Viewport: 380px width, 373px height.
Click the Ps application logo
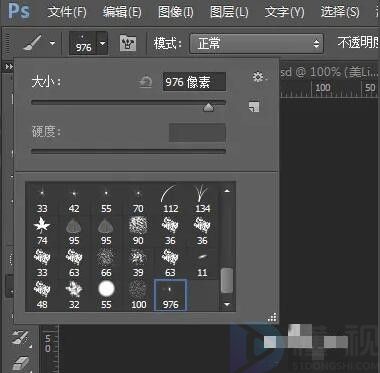pyautogui.click(x=19, y=11)
